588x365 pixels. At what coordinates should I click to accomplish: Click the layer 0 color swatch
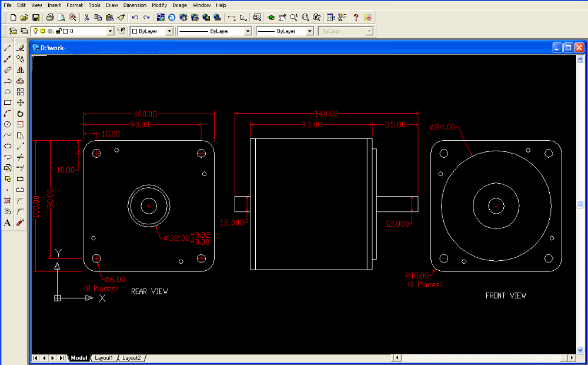(x=65, y=31)
